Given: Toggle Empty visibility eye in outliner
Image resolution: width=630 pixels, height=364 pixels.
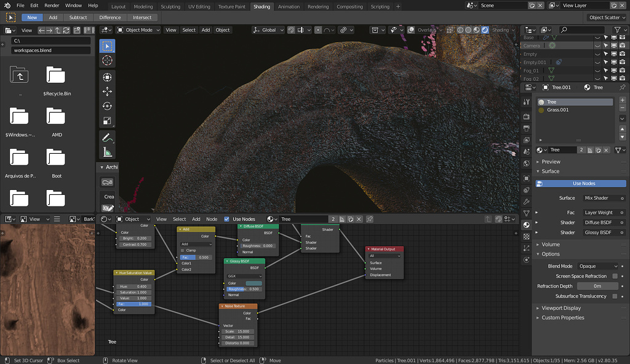Looking at the screenshot, I should pos(597,54).
